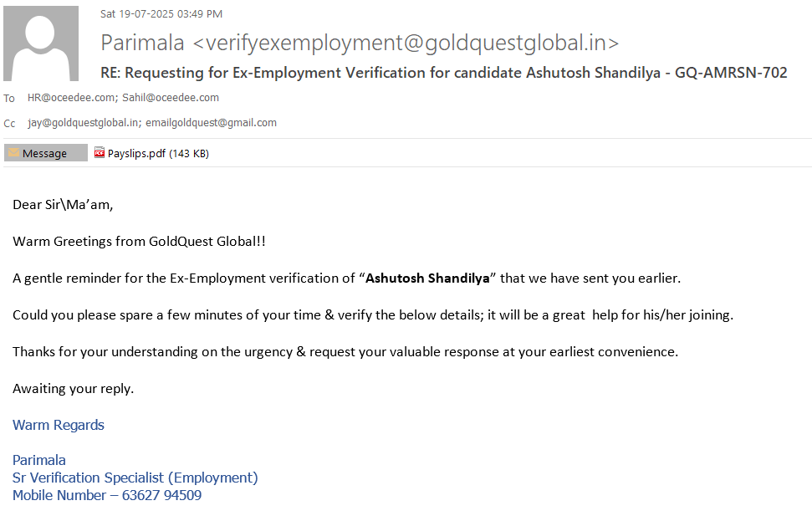Click the attachment size 143 KB text
Image resolution: width=812 pixels, height=516 pixels.
[x=189, y=153]
